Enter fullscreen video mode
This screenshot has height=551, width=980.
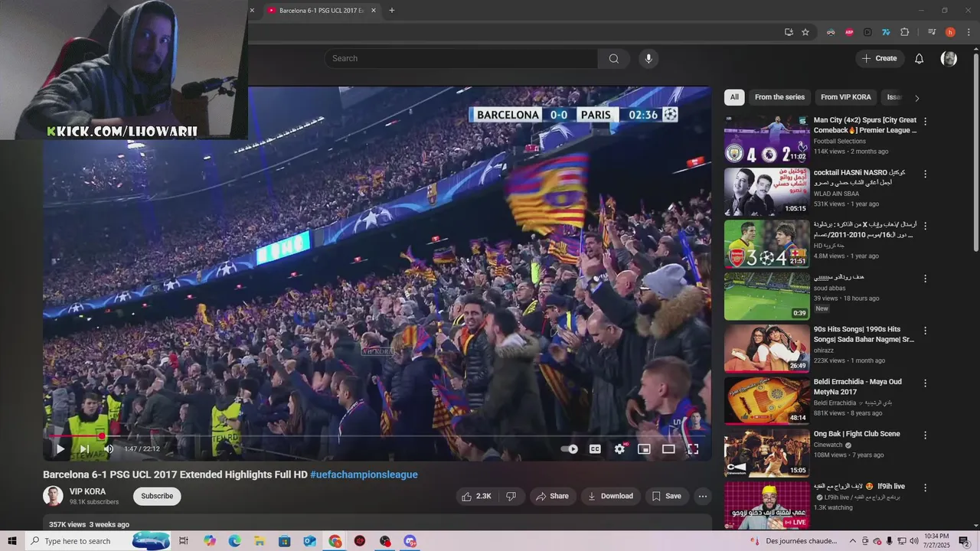pyautogui.click(x=693, y=449)
